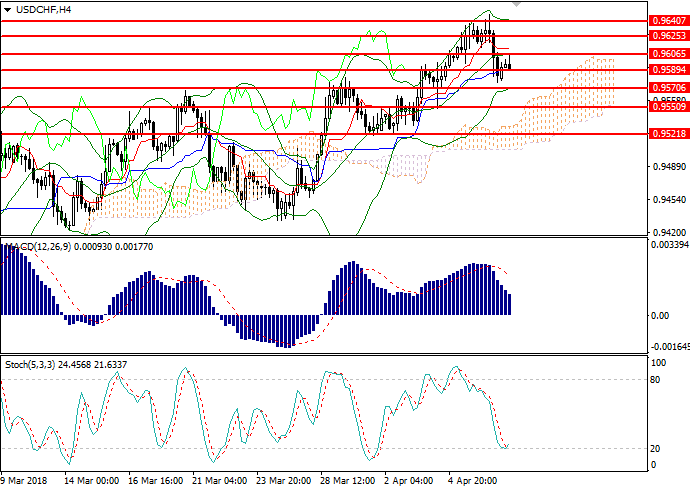Select the 0.96407 resistance price label
This screenshot has height=487, width=690.
pos(669,19)
